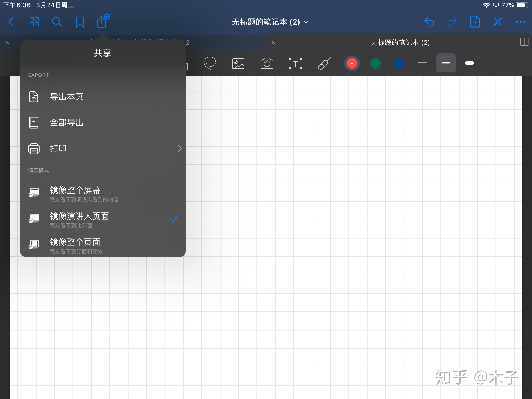
Task: Expand the red color options
Action: click(x=352, y=63)
